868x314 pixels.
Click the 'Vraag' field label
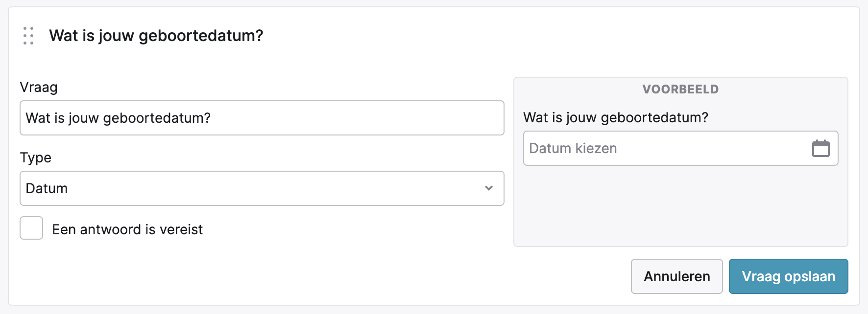(39, 88)
